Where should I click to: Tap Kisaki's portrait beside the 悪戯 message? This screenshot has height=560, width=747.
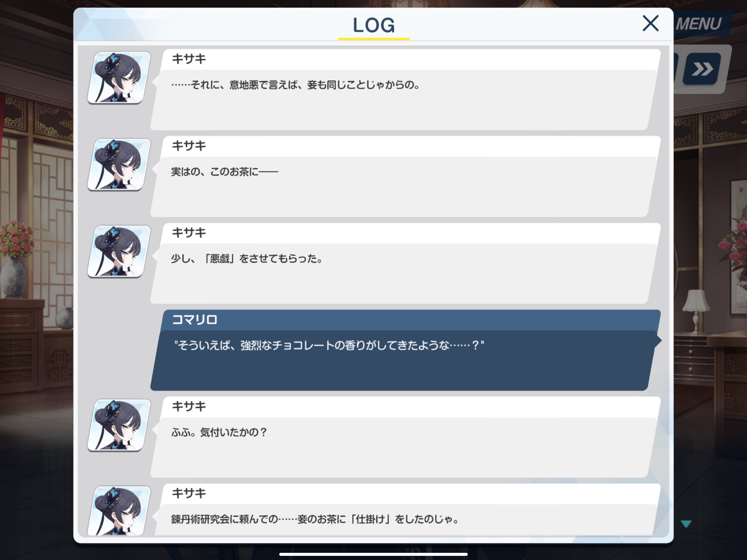[119, 251]
